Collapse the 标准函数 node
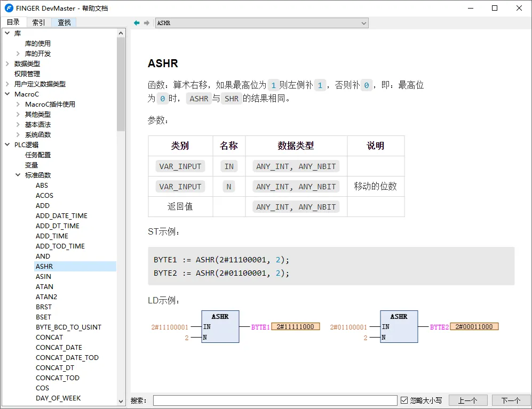 click(18, 175)
